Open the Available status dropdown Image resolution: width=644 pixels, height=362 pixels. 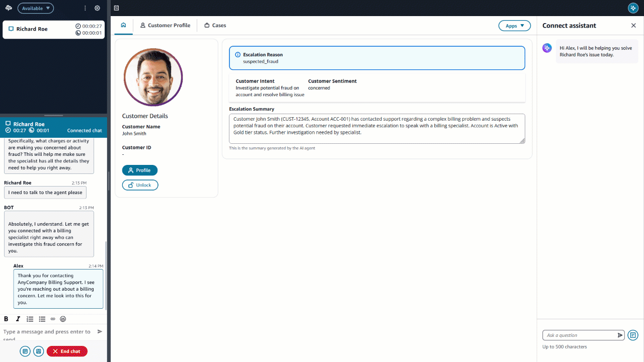(35, 8)
